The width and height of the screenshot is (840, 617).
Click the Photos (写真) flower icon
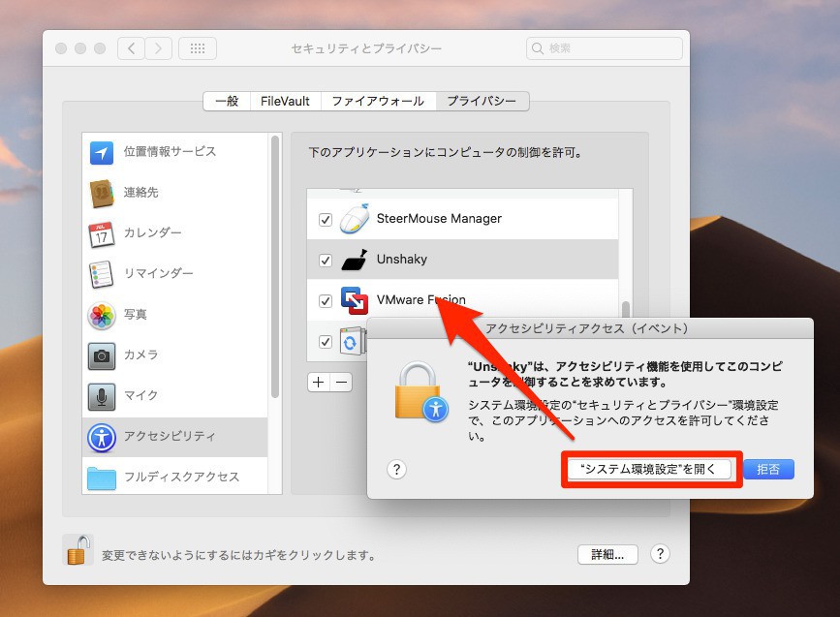click(102, 315)
